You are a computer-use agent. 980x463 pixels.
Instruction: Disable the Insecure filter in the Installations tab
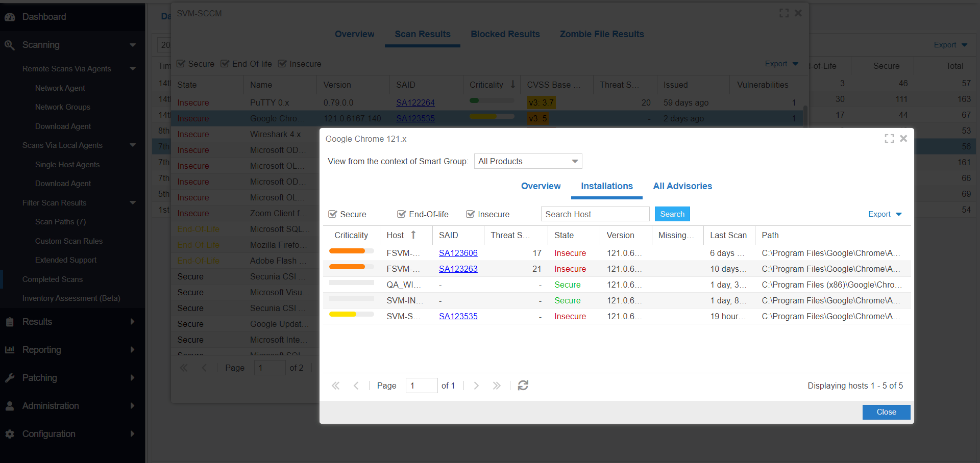(471, 214)
